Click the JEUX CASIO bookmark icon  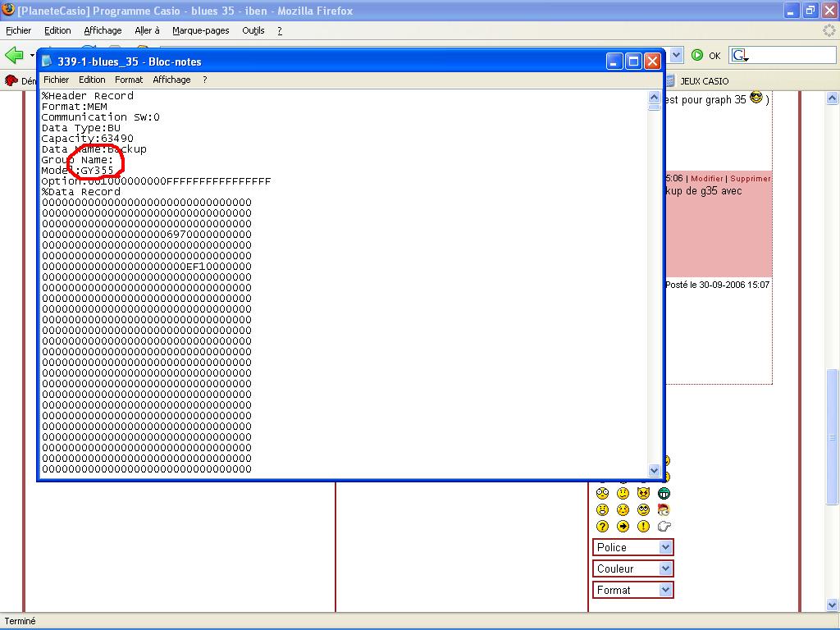670,81
